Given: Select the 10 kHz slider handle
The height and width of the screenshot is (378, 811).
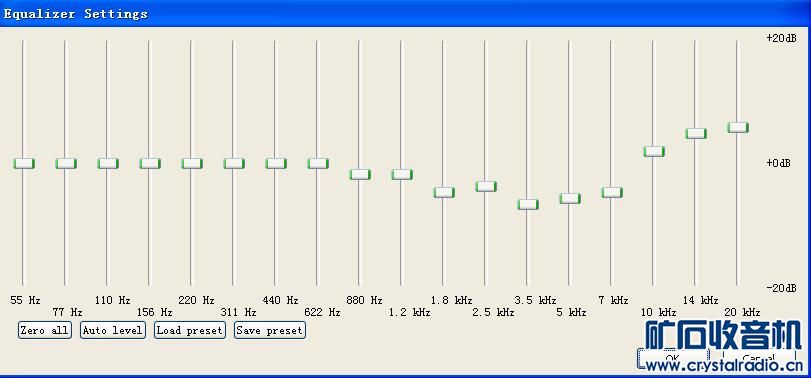Looking at the screenshot, I should tap(654, 152).
